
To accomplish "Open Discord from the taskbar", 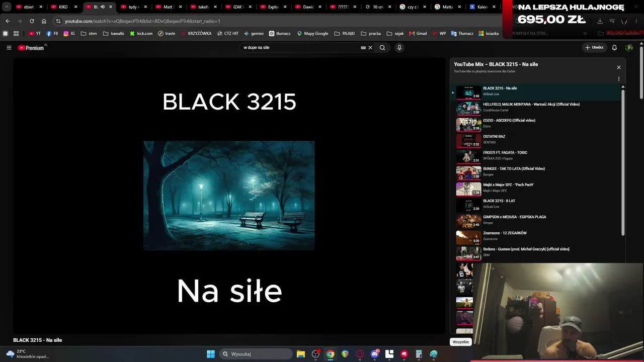I will coord(374,354).
